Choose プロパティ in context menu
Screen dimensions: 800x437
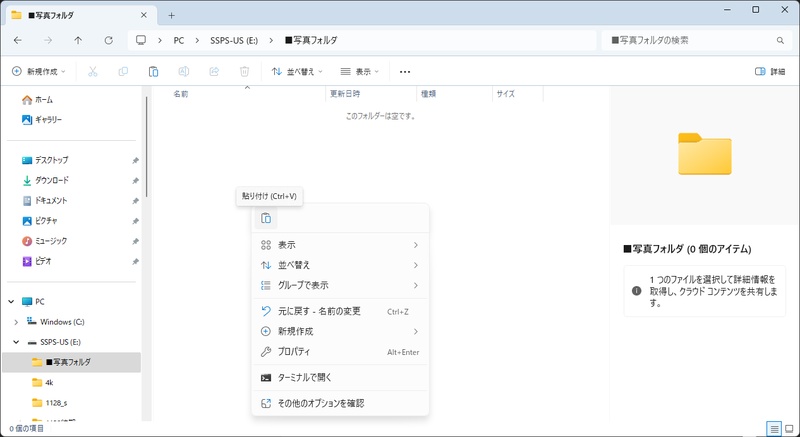click(x=340, y=352)
